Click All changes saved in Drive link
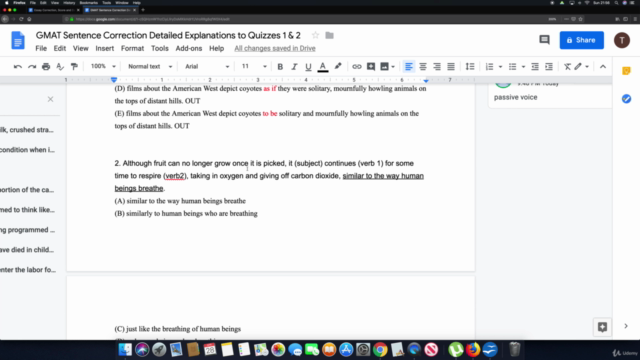 275,48
